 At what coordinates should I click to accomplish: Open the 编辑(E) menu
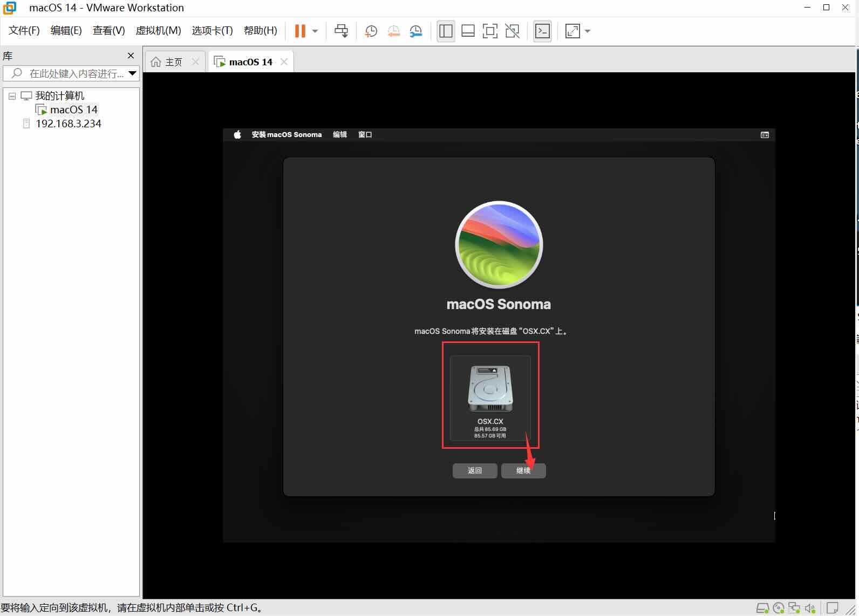pyautogui.click(x=66, y=31)
